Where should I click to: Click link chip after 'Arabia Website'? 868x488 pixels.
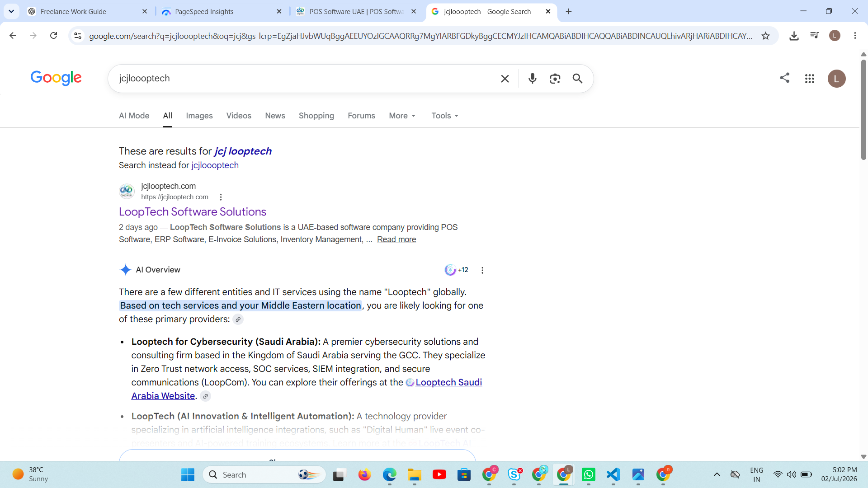pyautogui.click(x=206, y=396)
